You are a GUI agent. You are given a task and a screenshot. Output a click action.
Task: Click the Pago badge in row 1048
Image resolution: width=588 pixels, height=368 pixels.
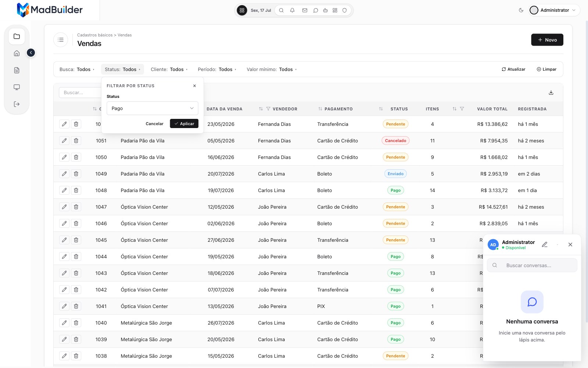(395, 190)
